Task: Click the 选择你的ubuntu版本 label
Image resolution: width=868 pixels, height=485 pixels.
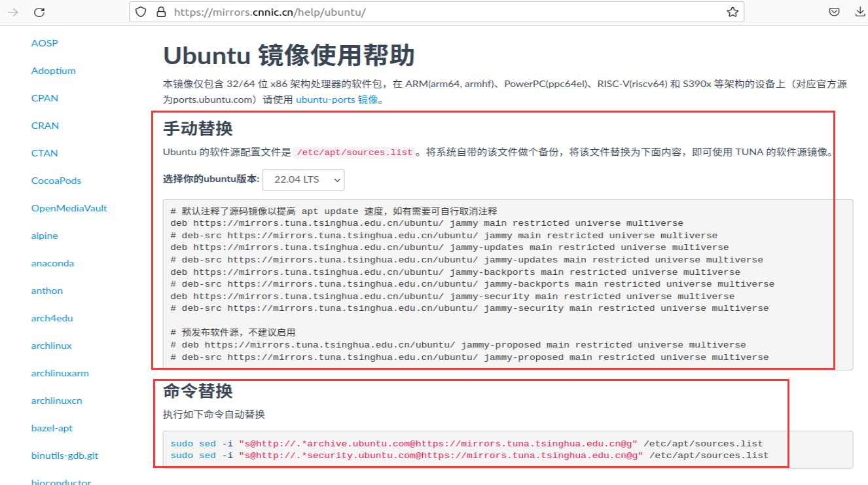Action: coord(211,179)
